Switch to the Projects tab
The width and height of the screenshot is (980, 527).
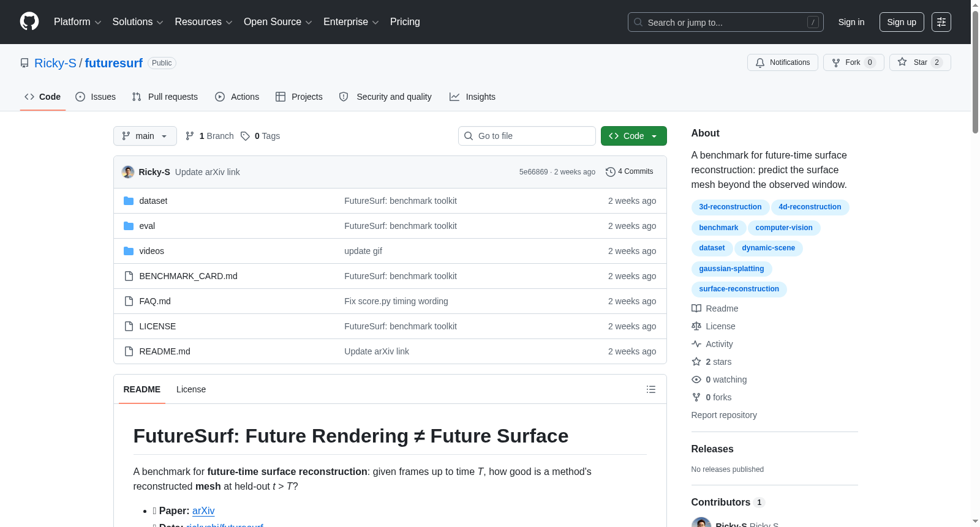pos(299,97)
